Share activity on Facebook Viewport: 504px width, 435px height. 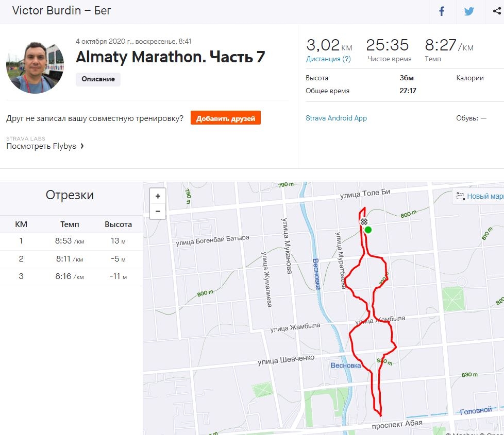(442, 11)
